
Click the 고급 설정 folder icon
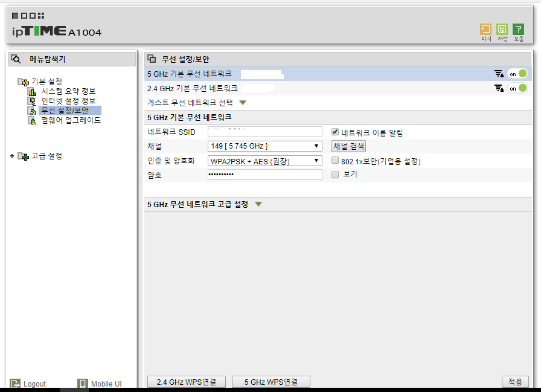[23, 156]
